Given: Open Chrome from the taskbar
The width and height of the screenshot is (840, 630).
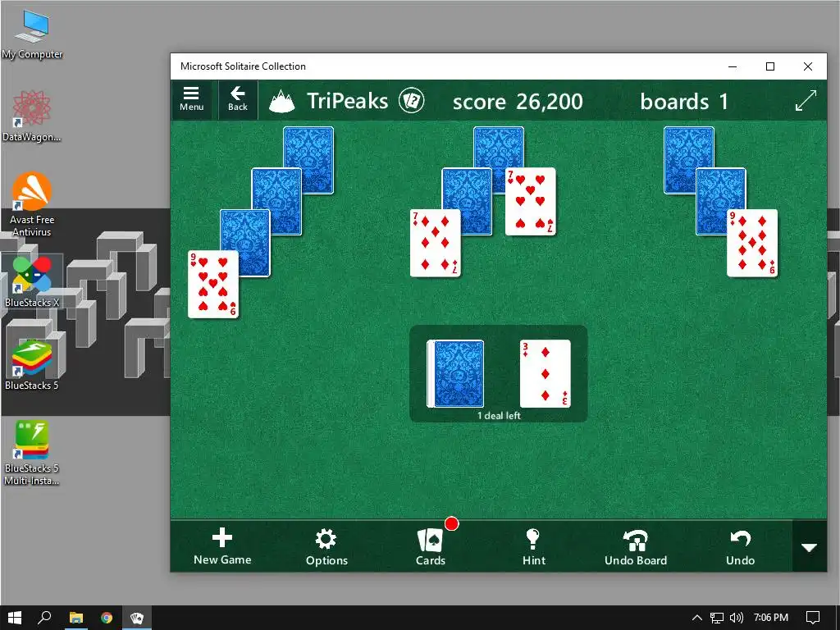Looking at the screenshot, I should [x=107, y=618].
